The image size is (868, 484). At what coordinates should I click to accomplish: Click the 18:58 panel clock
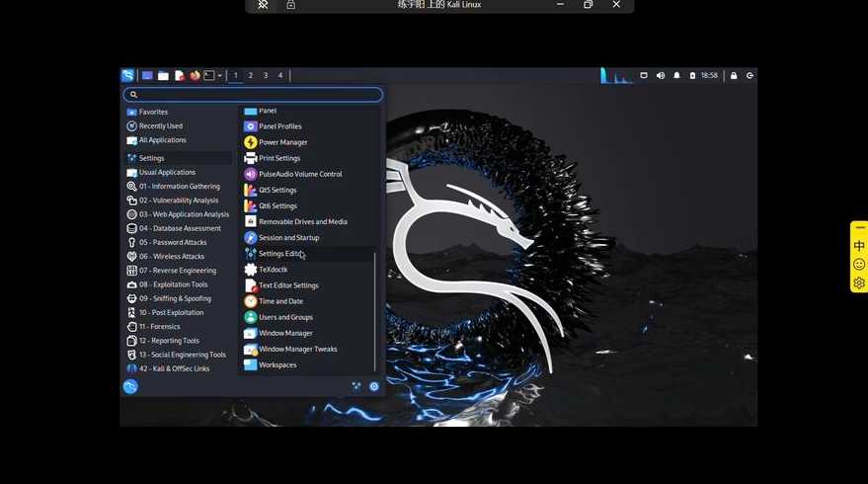point(709,75)
